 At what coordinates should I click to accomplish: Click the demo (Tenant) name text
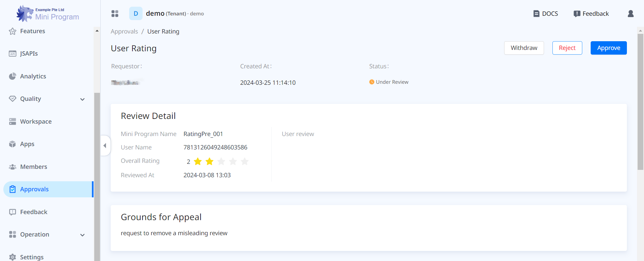click(166, 13)
